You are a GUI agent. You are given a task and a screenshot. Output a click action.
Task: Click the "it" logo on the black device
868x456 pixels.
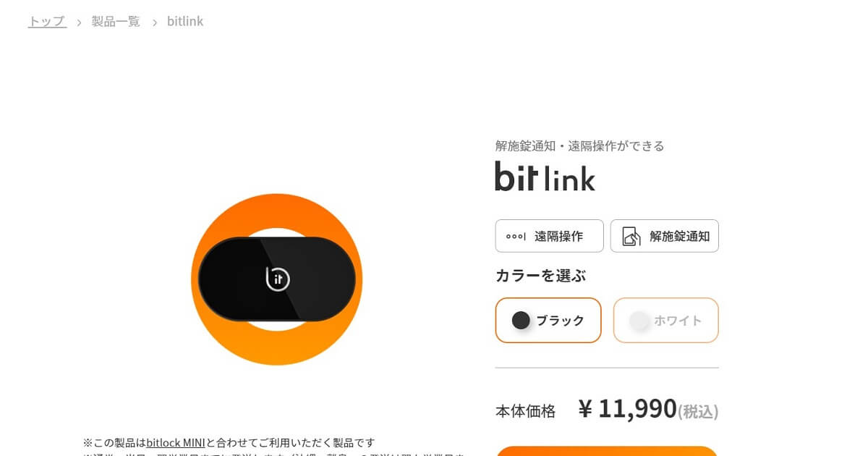[x=278, y=279]
